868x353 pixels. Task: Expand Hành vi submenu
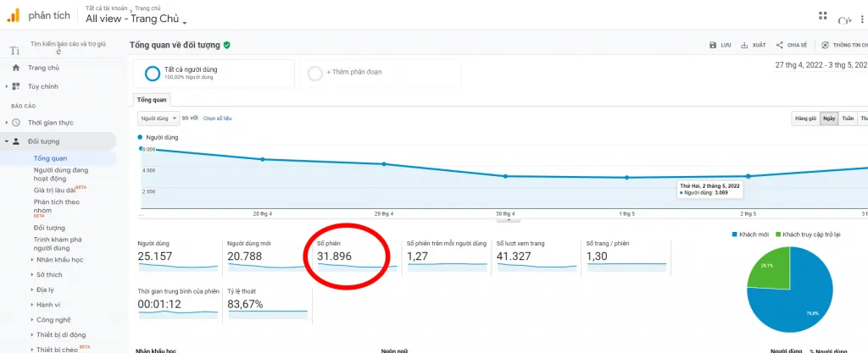click(32, 305)
